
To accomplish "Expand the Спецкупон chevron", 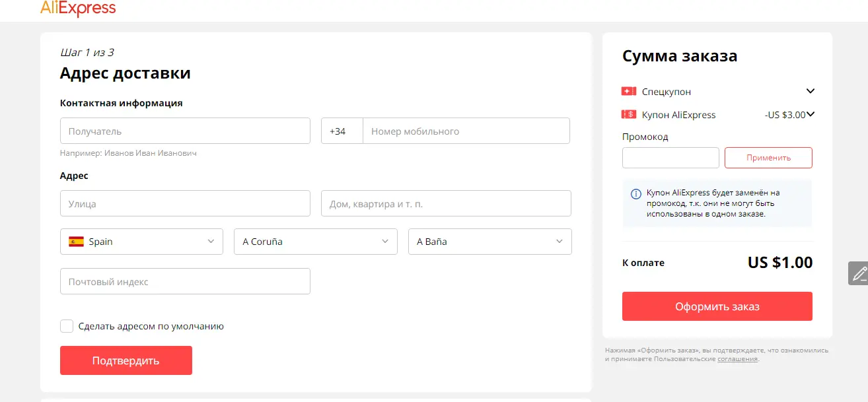I will (811, 91).
